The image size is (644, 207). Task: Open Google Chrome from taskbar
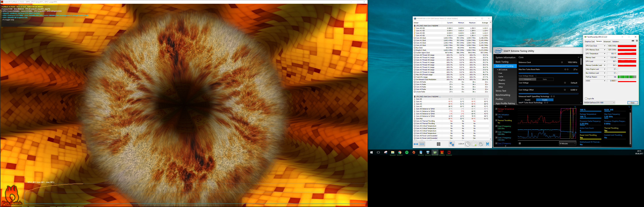pyautogui.click(x=400, y=153)
